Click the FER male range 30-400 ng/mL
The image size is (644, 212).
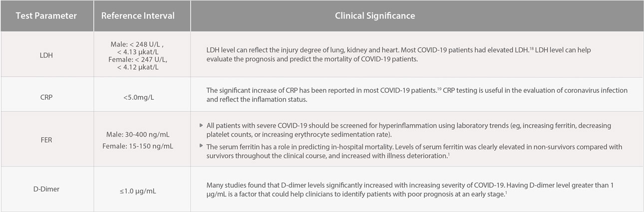(138, 135)
